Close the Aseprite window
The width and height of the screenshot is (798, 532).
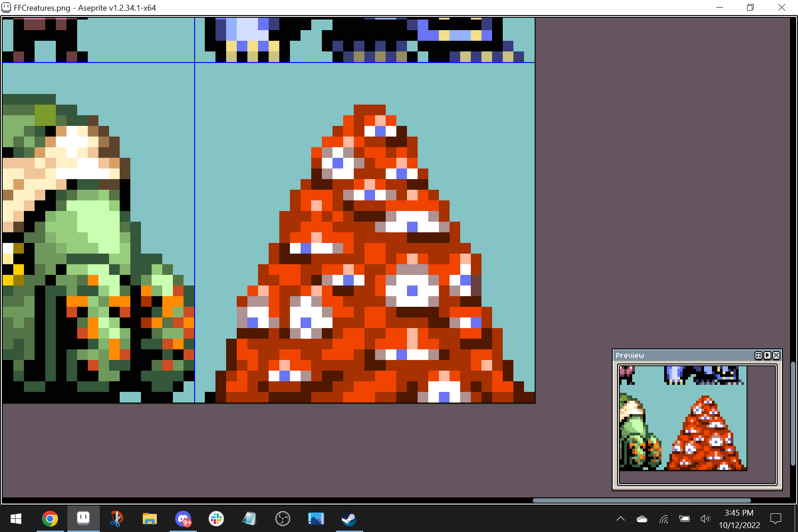pyautogui.click(x=782, y=8)
